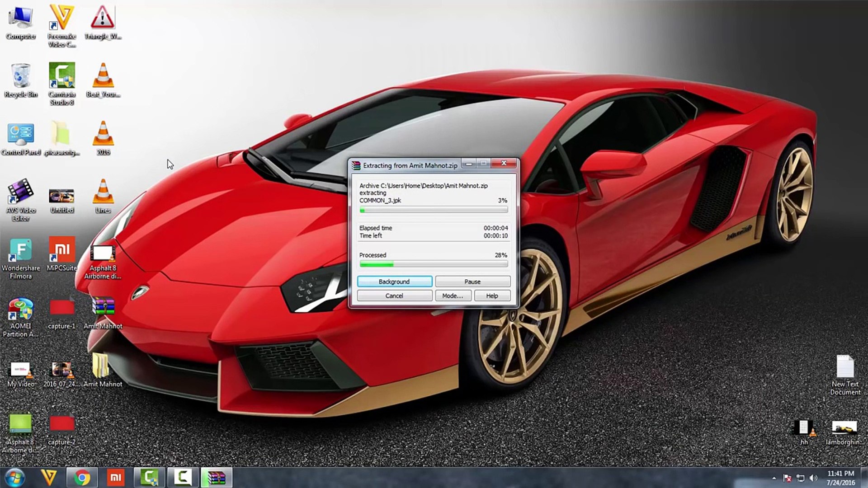
Task: Click the Help button in WinRAR dialog
Action: [x=492, y=296]
